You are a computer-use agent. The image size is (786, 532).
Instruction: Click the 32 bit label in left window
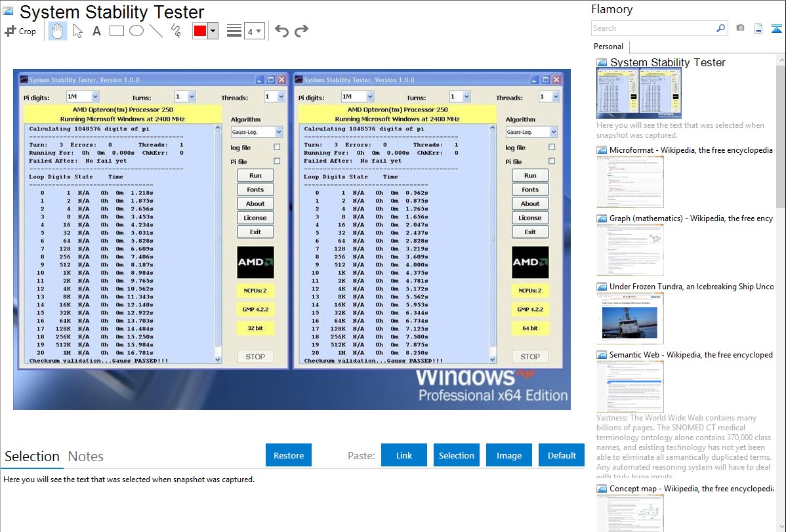[x=256, y=328]
